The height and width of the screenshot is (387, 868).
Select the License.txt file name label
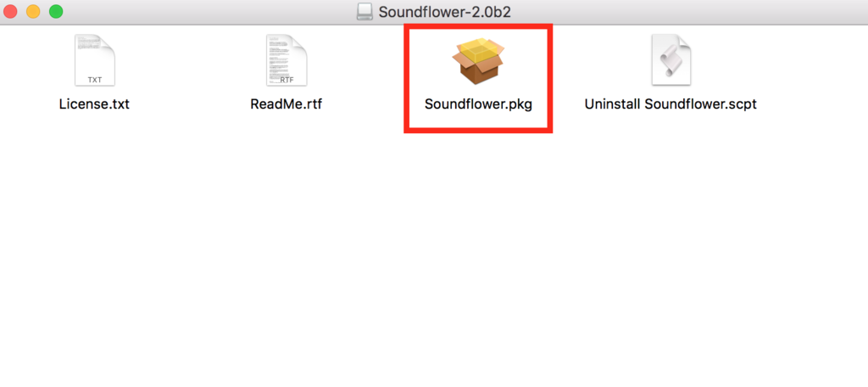point(94,104)
